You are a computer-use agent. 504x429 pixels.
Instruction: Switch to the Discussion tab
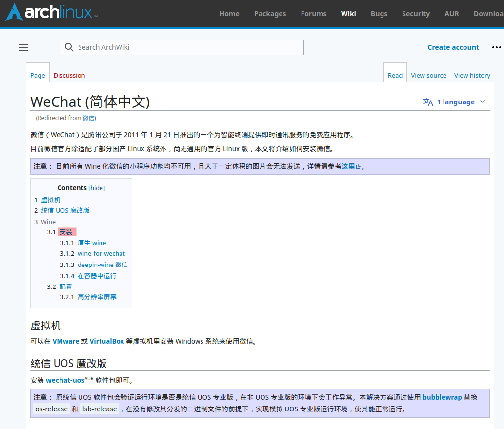pyautogui.click(x=69, y=75)
